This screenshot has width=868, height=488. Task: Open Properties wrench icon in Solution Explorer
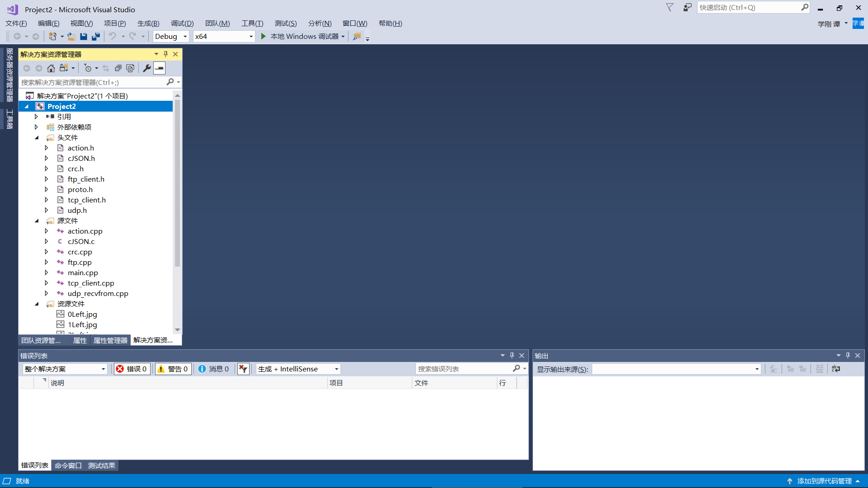tap(147, 68)
